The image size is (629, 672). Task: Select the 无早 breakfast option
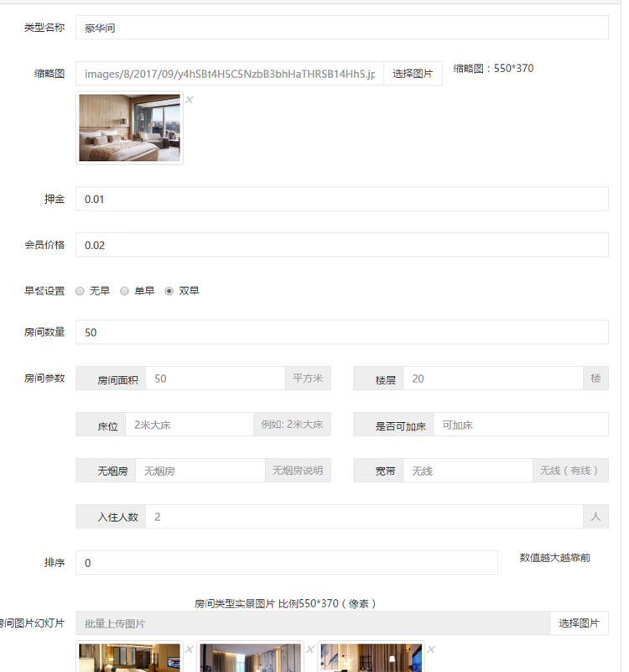(81, 291)
